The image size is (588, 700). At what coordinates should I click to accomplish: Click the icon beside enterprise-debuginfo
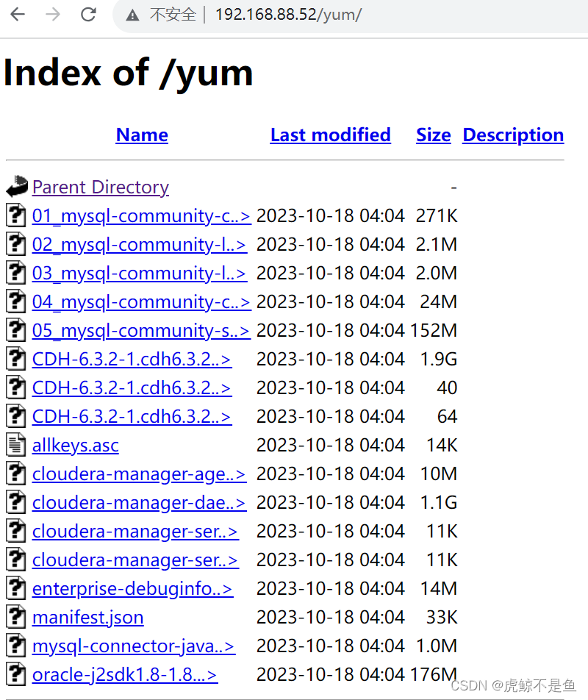16,588
